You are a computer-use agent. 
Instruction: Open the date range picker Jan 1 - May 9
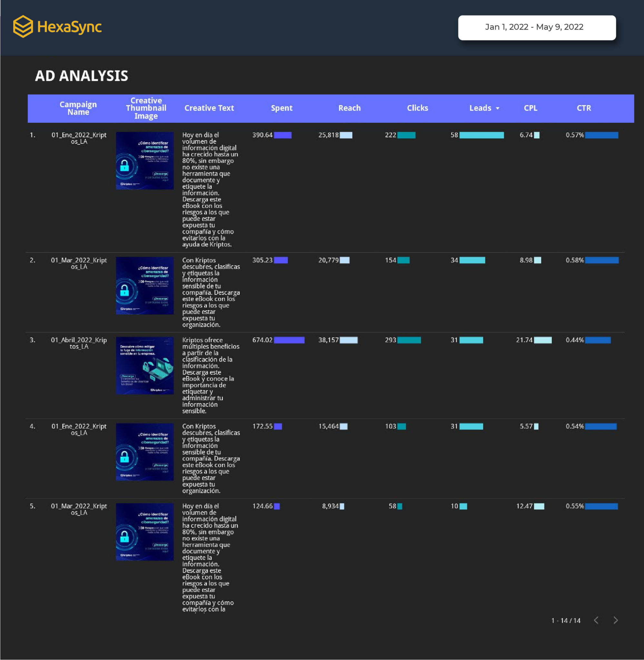click(536, 27)
